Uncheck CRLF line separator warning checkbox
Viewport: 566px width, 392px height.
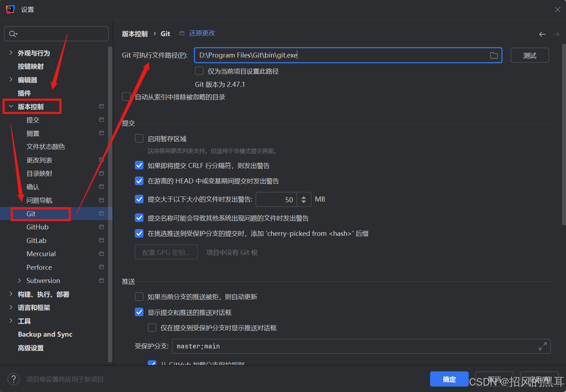pos(139,165)
